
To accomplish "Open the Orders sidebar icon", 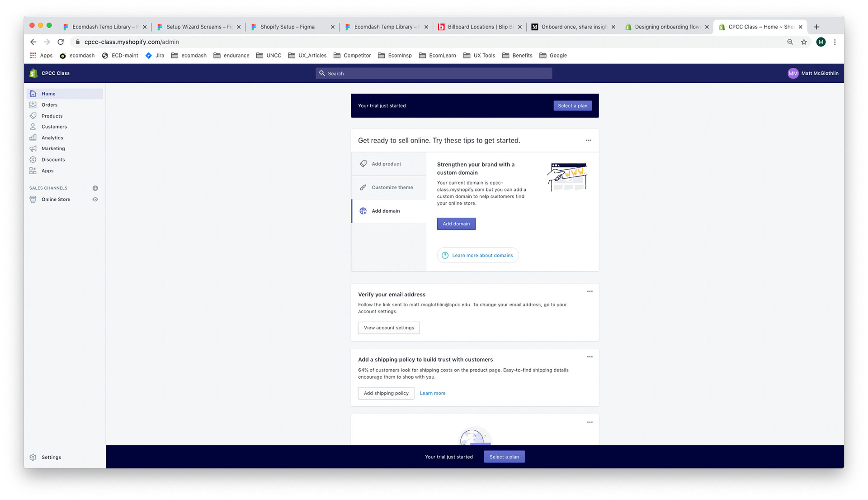I will pos(33,105).
